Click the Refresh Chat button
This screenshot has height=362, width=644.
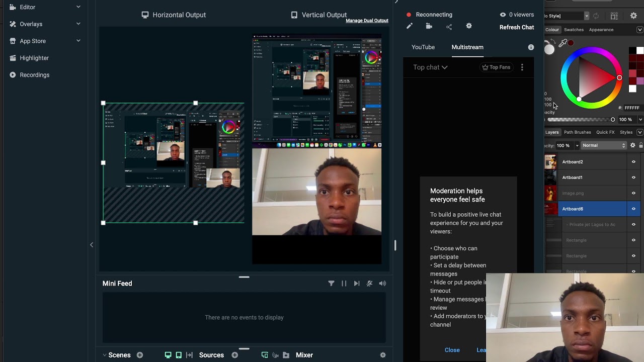517,27
